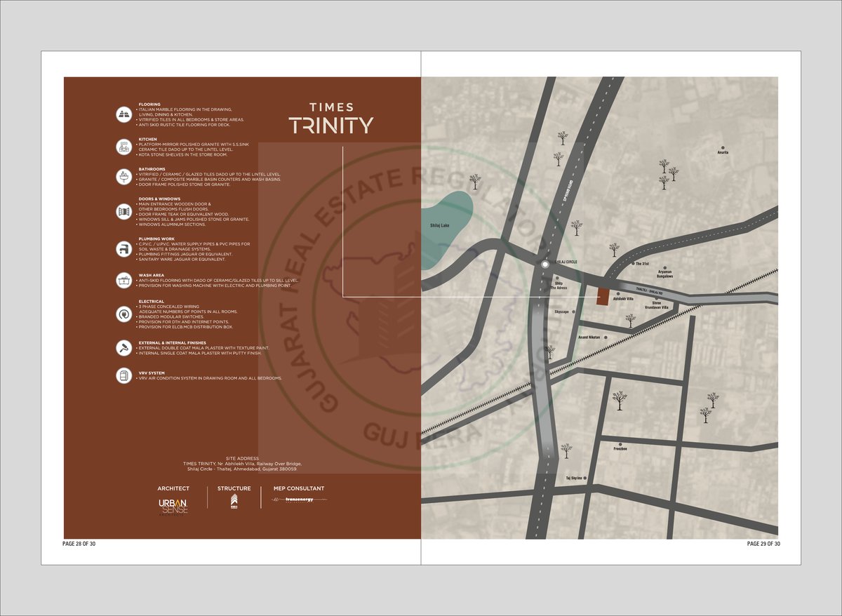Click the dot marker beside Anurita

(721, 148)
